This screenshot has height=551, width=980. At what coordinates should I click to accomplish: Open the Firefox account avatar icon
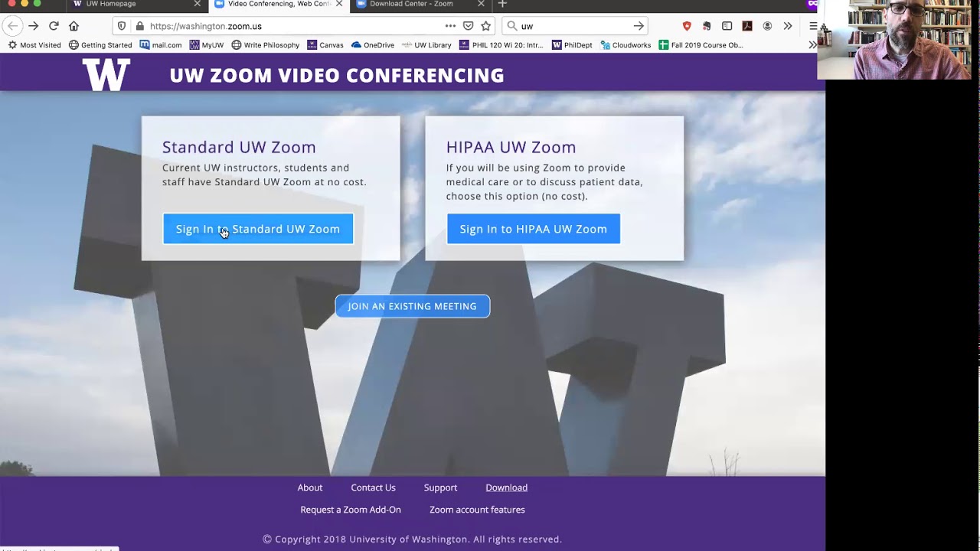[x=767, y=26]
